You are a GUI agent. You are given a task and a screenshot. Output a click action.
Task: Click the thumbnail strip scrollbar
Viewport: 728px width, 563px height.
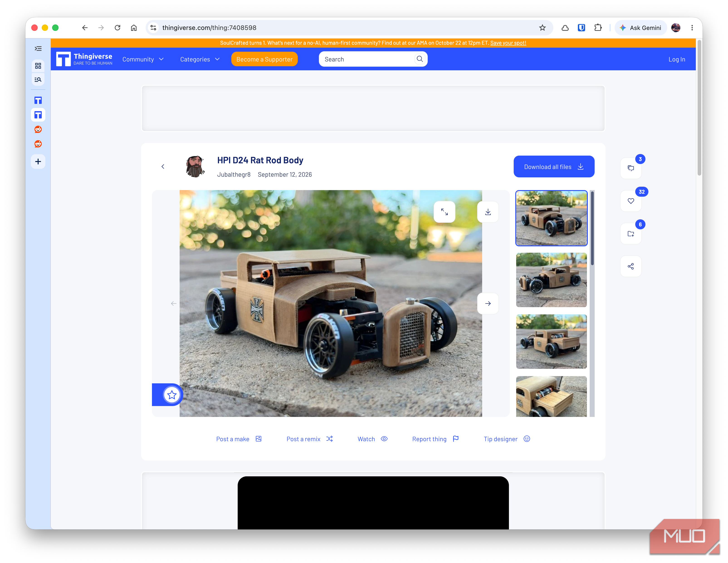[592, 228]
